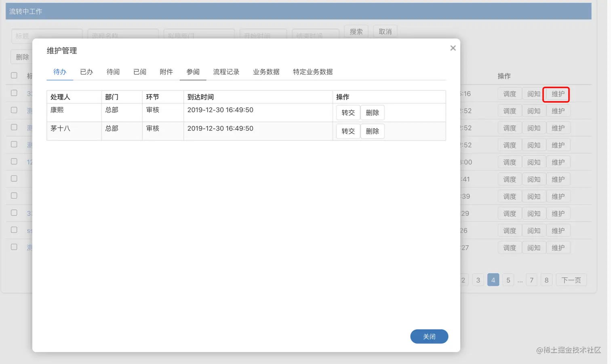611x364 pixels.
Task: Click 康熙's arrival time 2019-12-30 16:49:50
Action: pyautogui.click(x=220, y=110)
